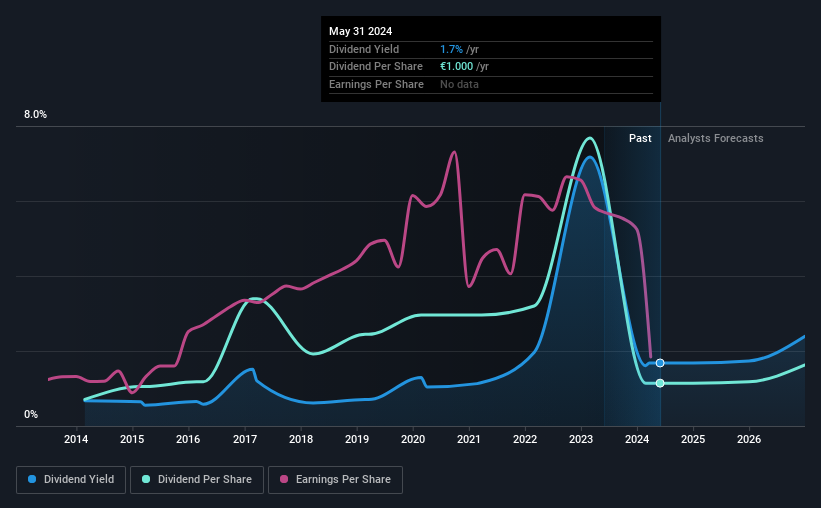This screenshot has height=508, width=821.
Task: Click the blue Dividend Yield data point marker
Action: (660, 363)
